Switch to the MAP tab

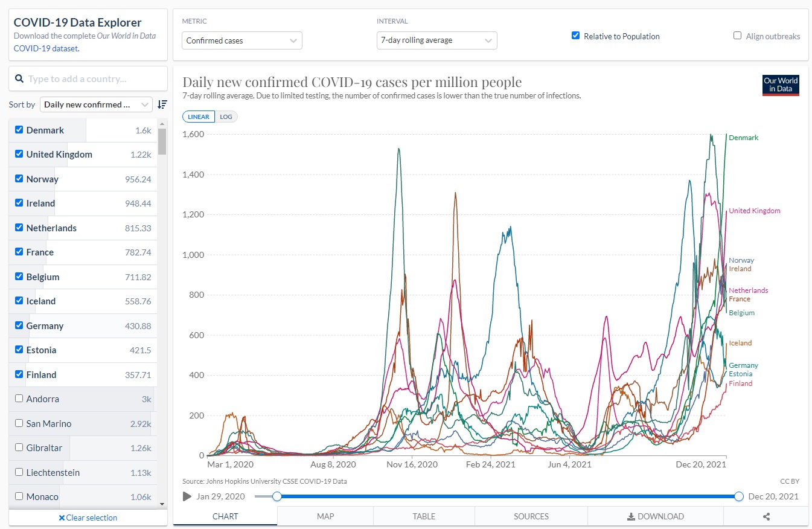pos(325,516)
